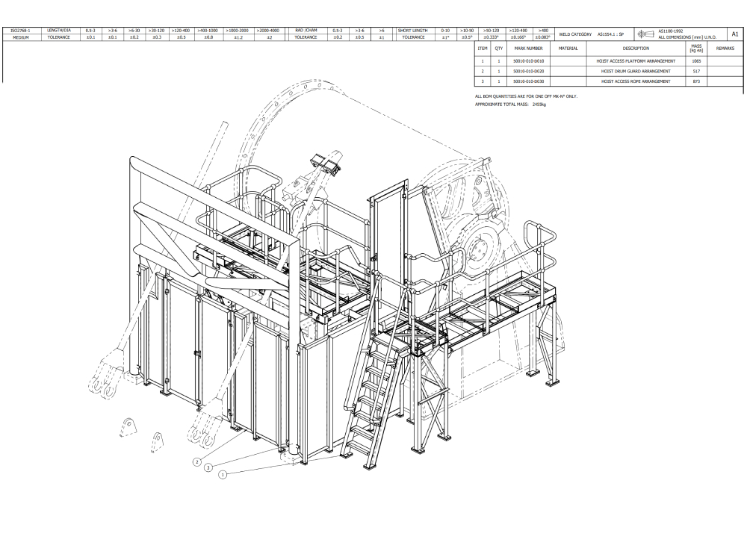
Task: Click Hoist Drum Guard Arrangement description
Action: pos(636,71)
